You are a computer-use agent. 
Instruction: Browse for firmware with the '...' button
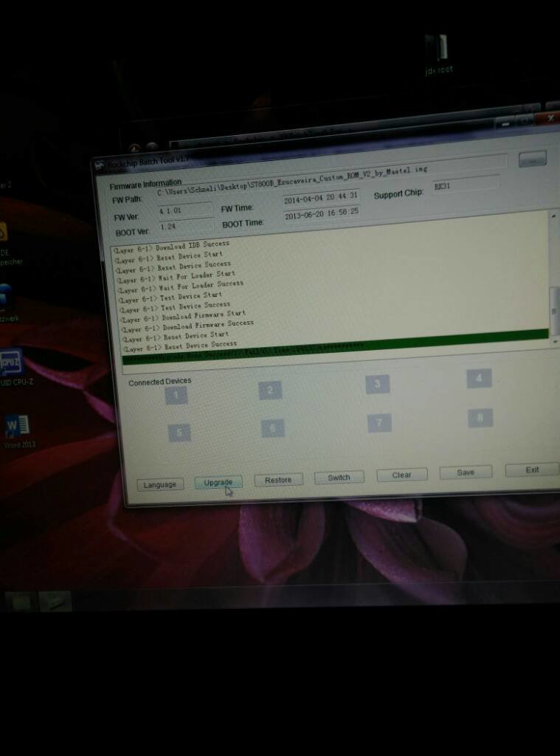[533, 159]
